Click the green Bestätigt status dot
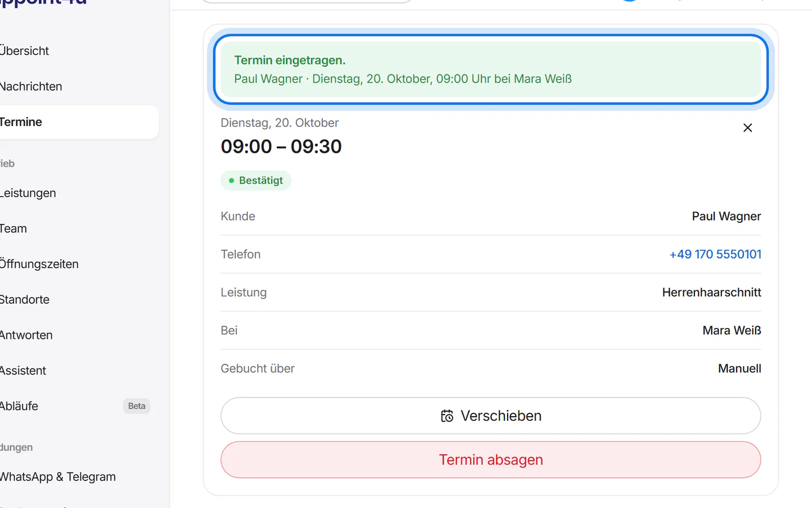The image size is (812, 508). [231, 181]
